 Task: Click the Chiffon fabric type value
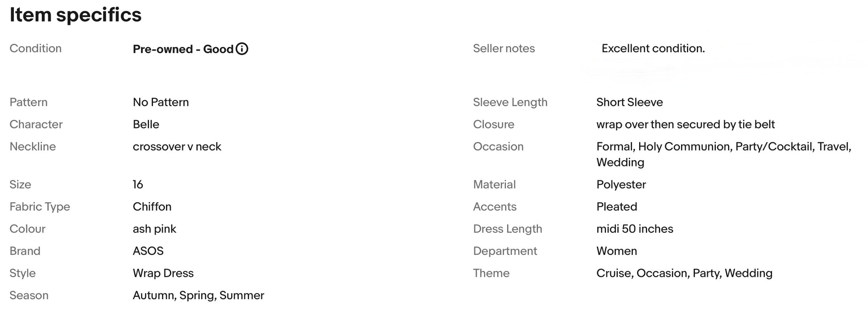(x=152, y=207)
